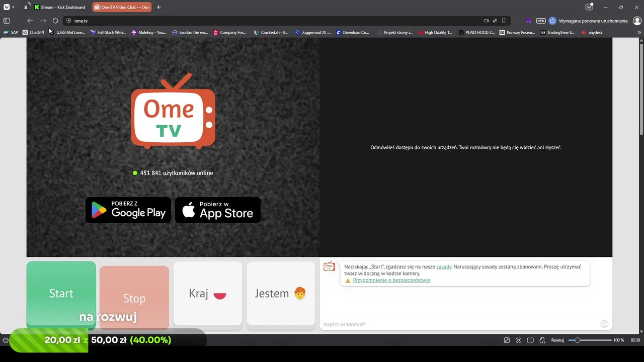Open the SAP bookmark
Screen dimensions: 644x362
(x=11, y=32)
